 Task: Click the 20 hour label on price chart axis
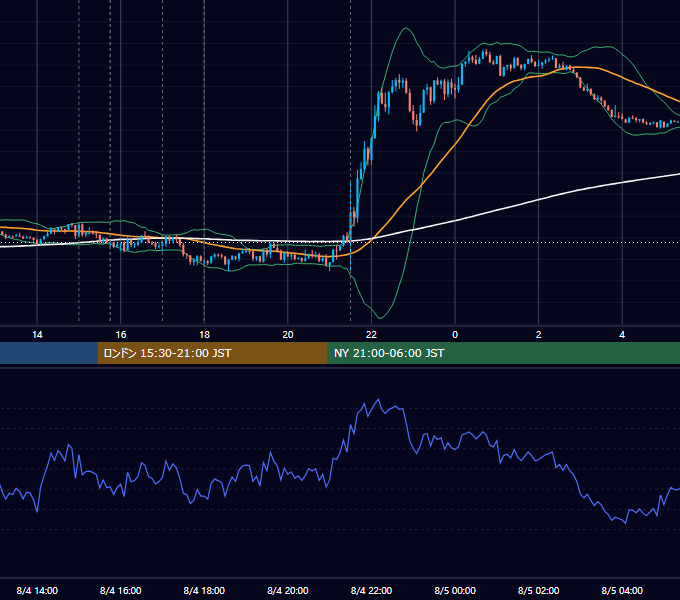[x=288, y=335]
